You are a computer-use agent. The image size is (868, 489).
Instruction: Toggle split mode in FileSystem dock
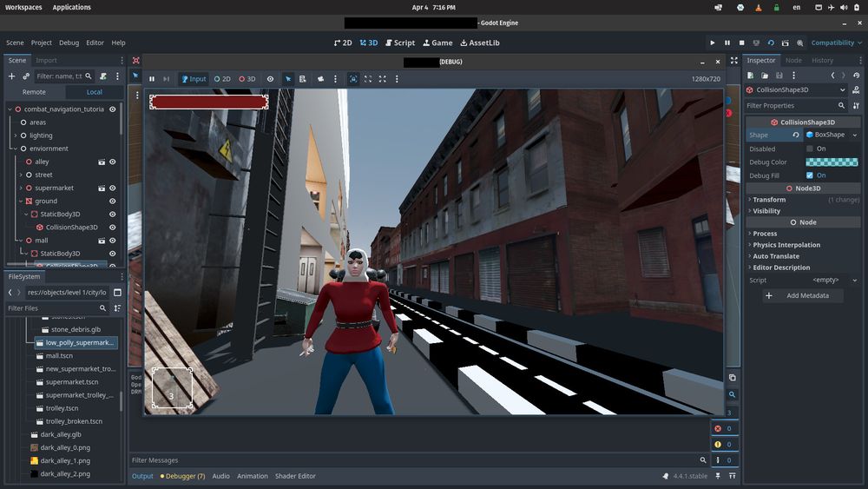117,293
